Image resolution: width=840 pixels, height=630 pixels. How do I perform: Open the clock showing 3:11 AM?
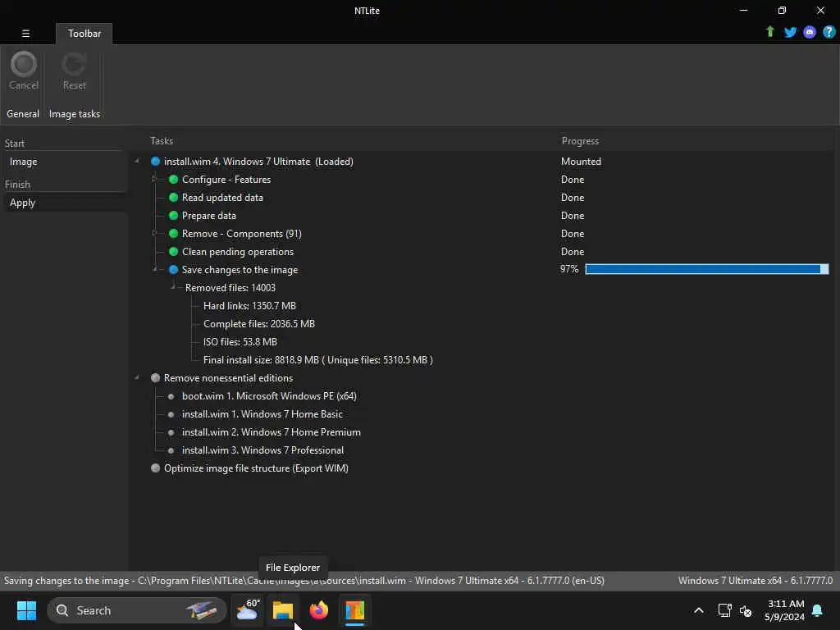tap(784, 610)
